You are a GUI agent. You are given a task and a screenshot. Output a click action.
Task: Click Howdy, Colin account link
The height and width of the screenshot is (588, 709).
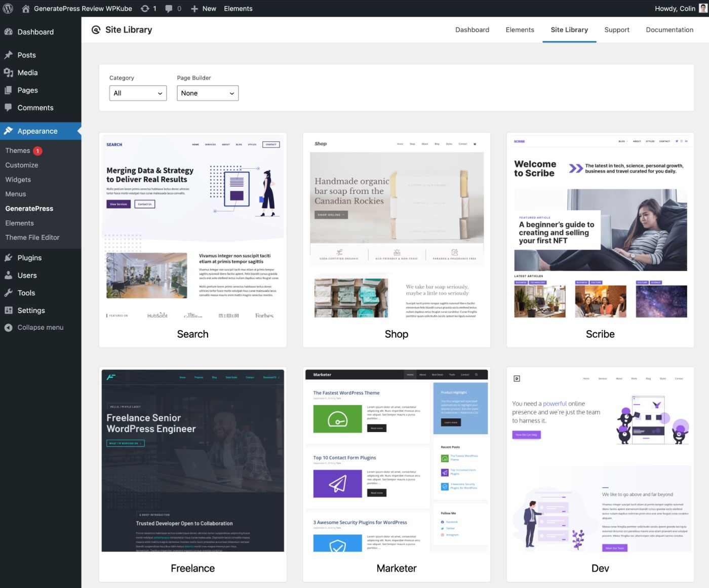coord(675,9)
